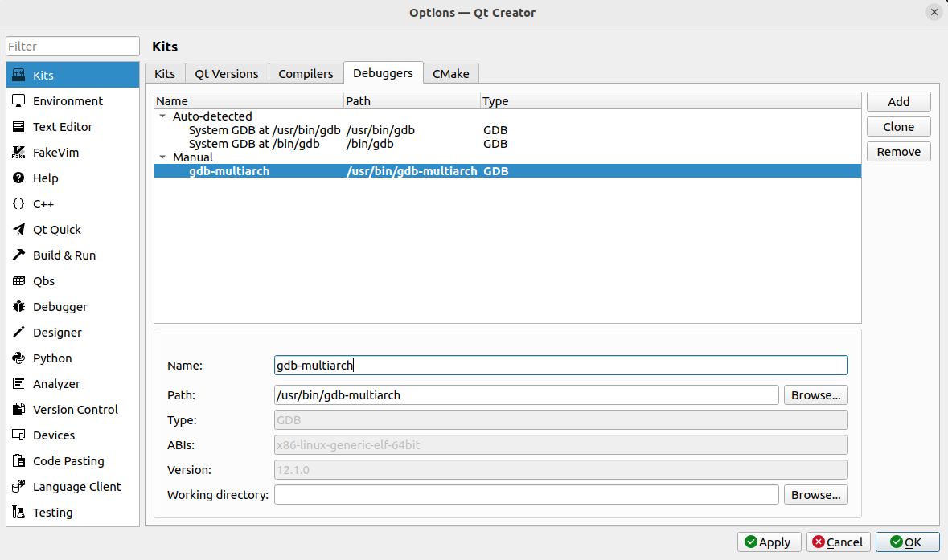Open the Designer pencil icon
Screen dimensions: 948x560
(18, 333)
